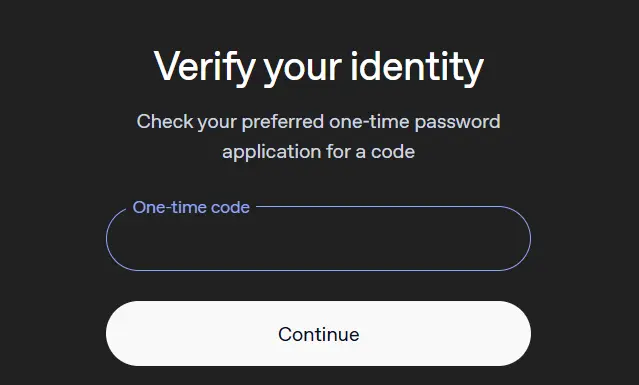The width and height of the screenshot is (639, 385).
Task: Click the 'application for a code' text line
Action: click(x=318, y=152)
